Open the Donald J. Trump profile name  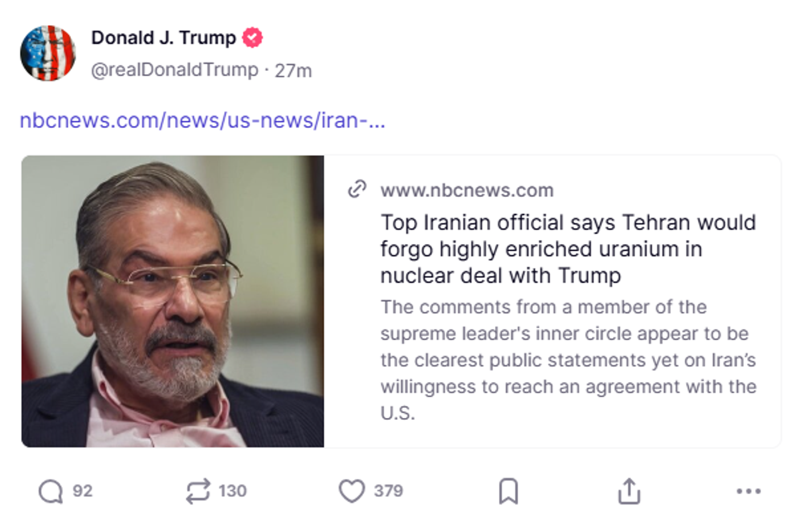click(163, 38)
